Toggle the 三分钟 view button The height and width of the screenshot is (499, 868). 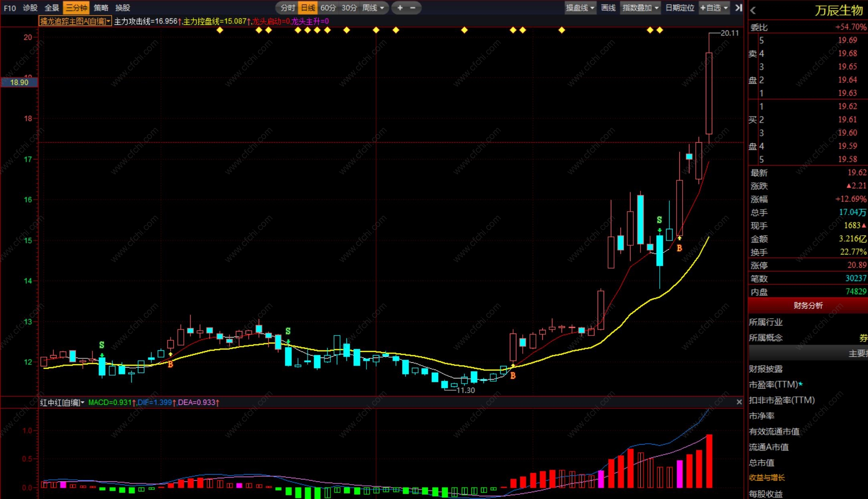(76, 8)
